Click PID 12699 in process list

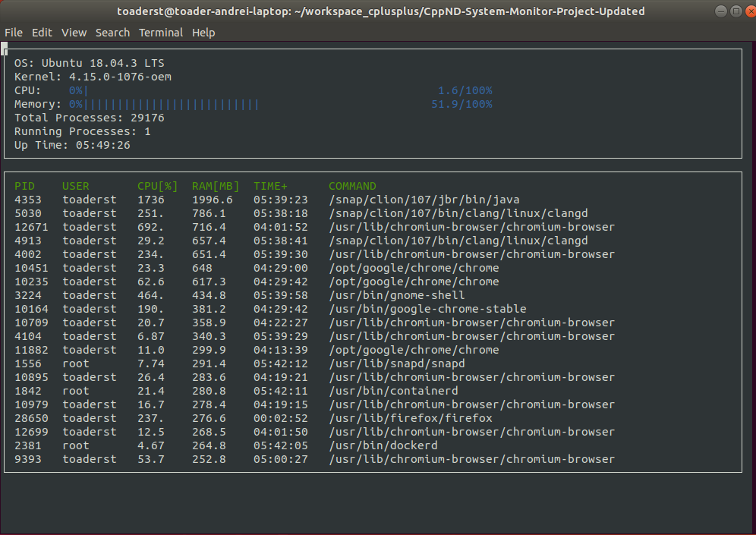tap(31, 432)
